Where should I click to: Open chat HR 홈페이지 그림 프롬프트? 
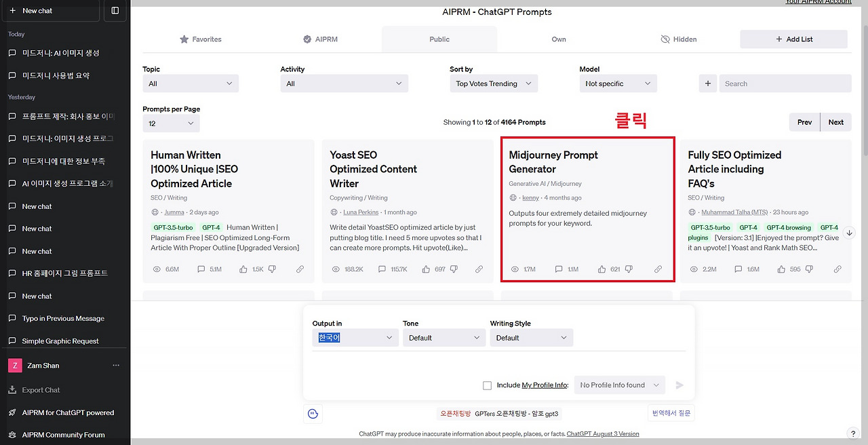pyautogui.click(x=64, y=273)
